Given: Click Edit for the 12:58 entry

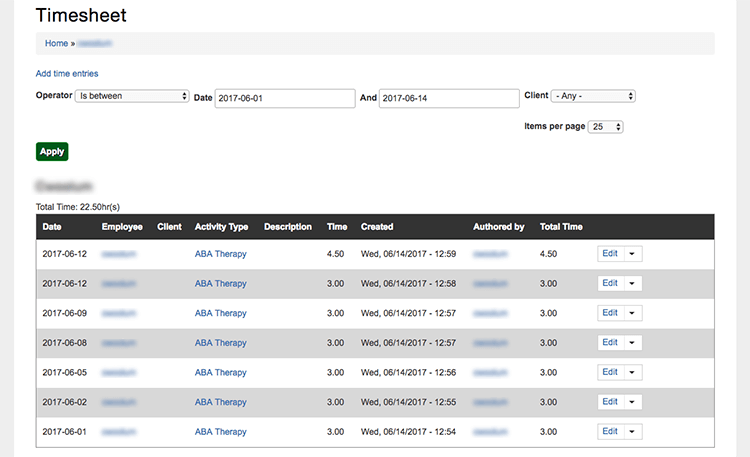Looking at the screenshot, I should 610,284.
